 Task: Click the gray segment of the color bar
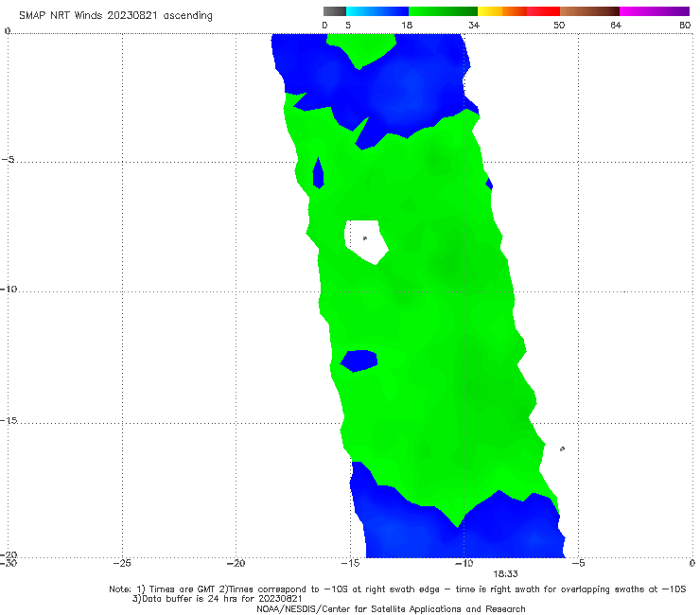335,11
